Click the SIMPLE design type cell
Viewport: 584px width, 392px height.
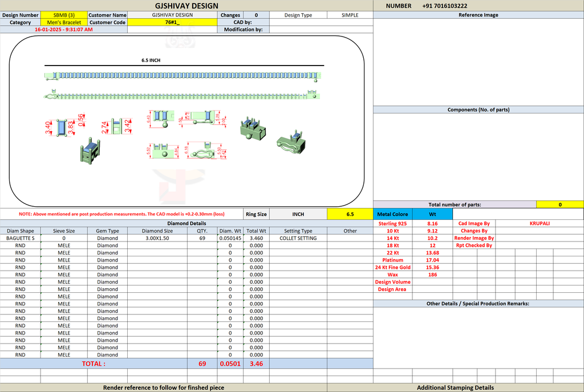point(350,15)
